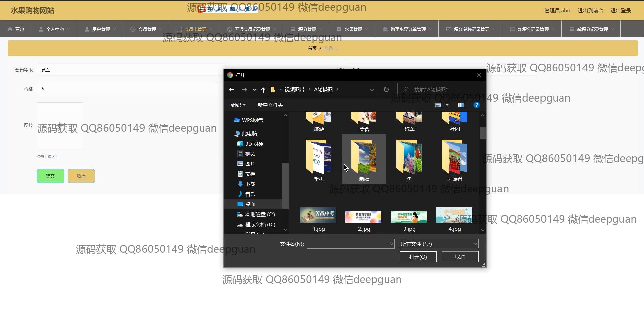The width and height of the screenshot is (644, 312).
Task: Open the file type filter dropdown
Action: click(x=439, y=244)
